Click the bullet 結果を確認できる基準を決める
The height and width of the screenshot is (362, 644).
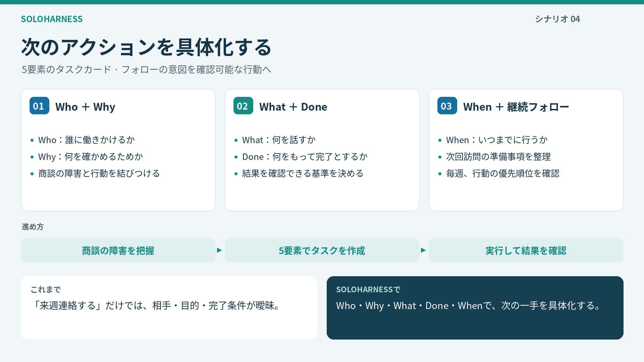[x=303, y=173]
